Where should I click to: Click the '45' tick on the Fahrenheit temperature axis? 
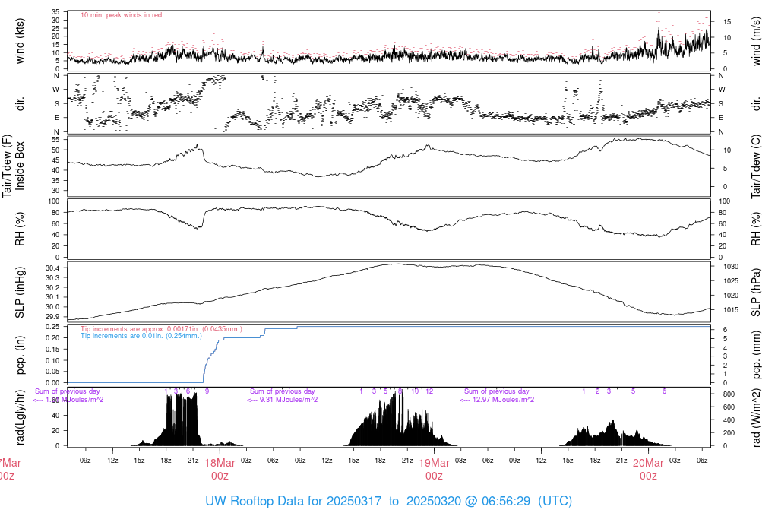point(55,160)
